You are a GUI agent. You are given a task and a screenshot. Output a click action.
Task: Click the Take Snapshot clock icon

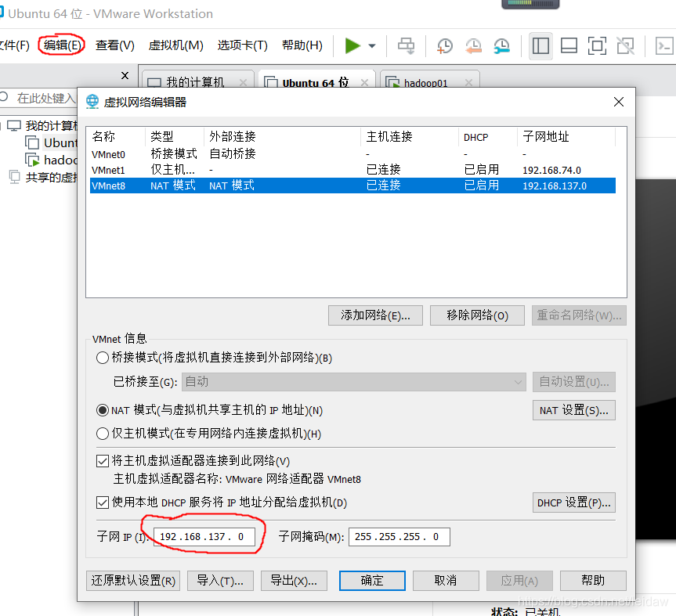click(x=444, y=45)
